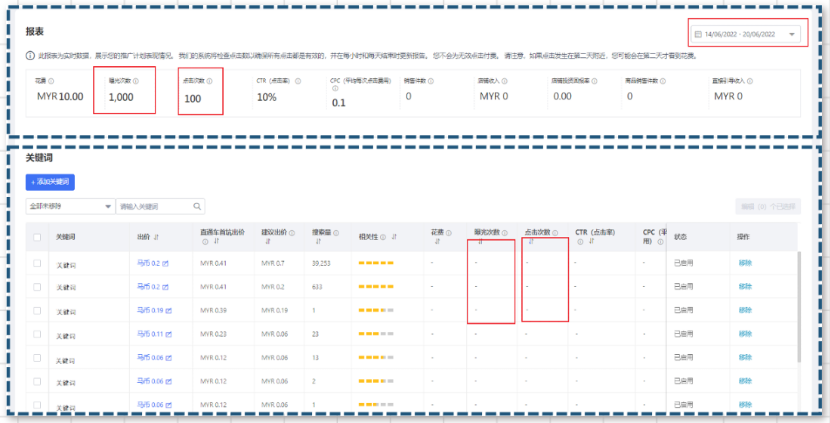Check the first keyword row checkbox

(x=37, y=263)
